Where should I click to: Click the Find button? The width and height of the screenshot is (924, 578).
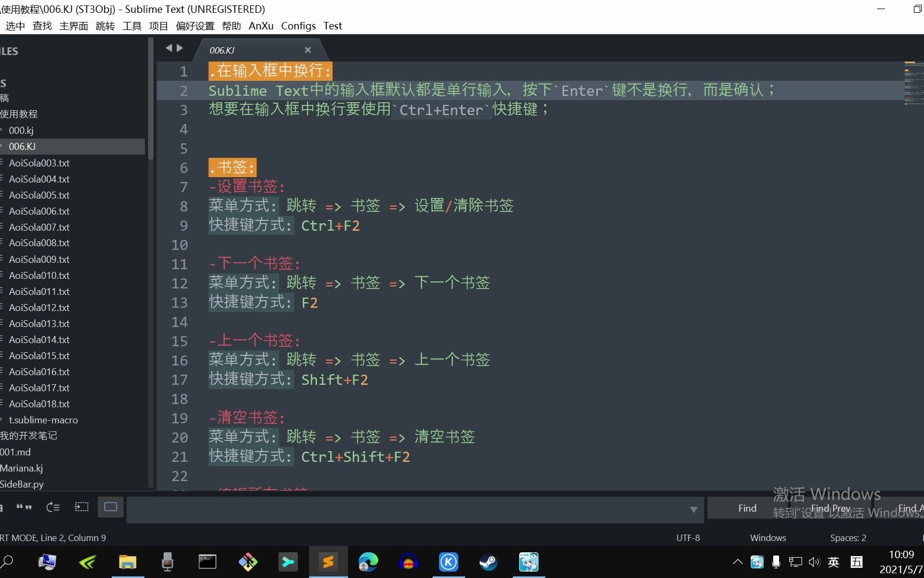(747, 508)
